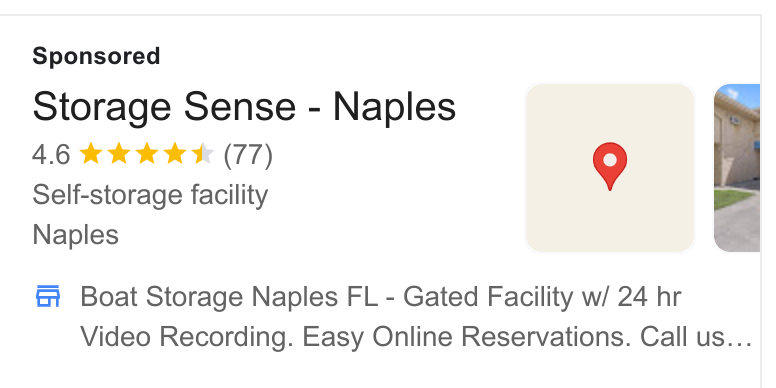
Task: Click the fourth gold rating star
Action: 175,153
